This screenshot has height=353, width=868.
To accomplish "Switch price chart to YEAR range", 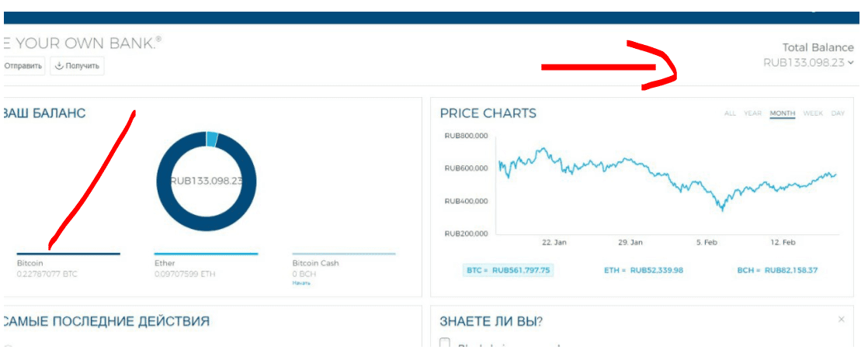I will [752, 113].
